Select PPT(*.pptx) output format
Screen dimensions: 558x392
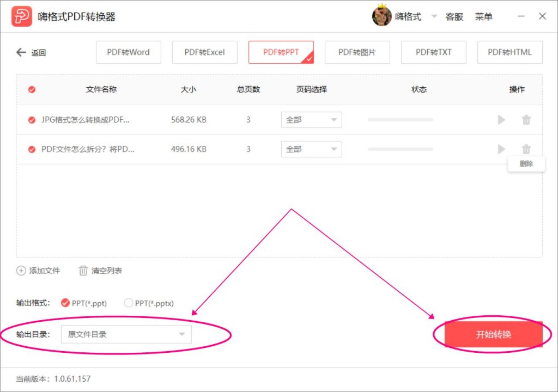(128, 303)
